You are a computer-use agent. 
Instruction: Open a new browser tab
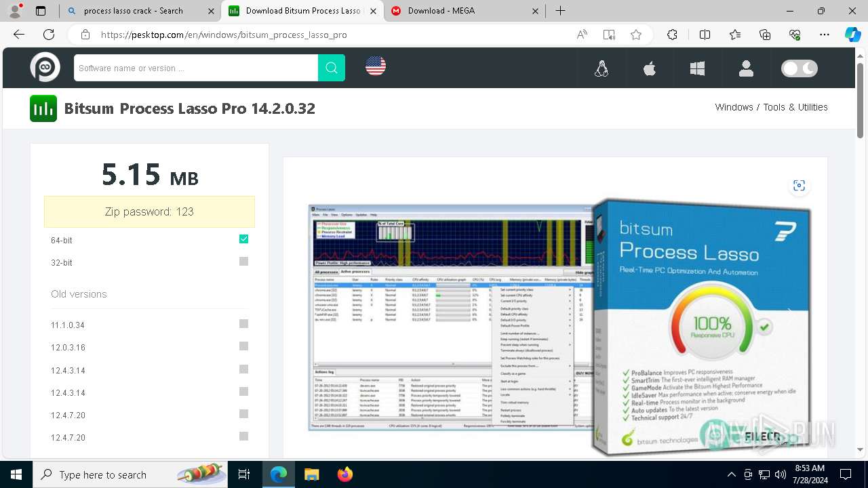click(x=560, y=11)
